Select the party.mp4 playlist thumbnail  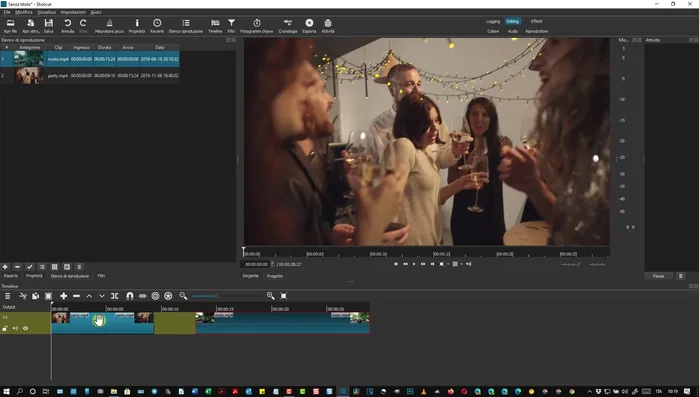(29, 76)
